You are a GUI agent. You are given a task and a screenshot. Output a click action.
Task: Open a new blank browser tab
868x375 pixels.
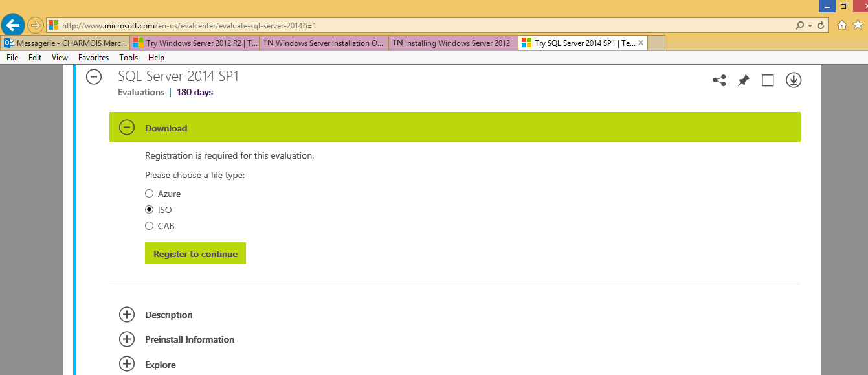click(x=656, y=43)
